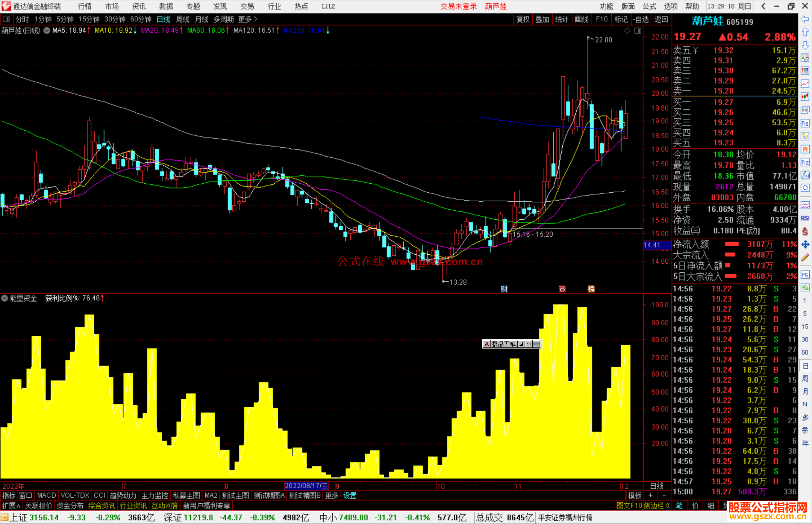Viewport: 812px width, 524px height.
Task: Click the 复权 button
Action: pos(523,19)
